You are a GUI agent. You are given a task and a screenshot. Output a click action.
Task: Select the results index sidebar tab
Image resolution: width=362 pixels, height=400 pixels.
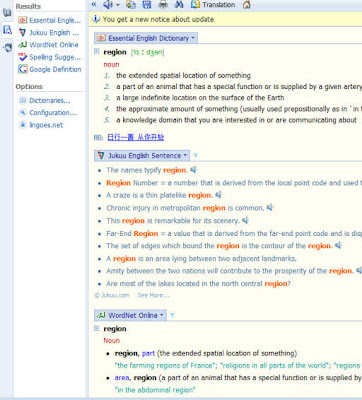pos(7,30)
